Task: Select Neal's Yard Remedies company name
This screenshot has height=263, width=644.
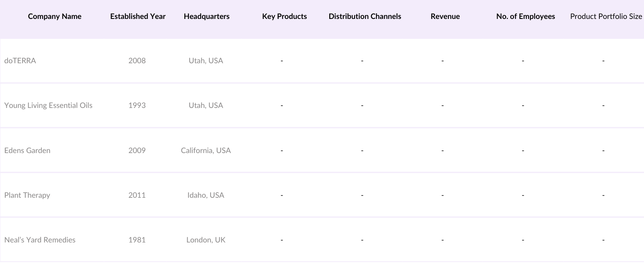Action: (40, 240)
